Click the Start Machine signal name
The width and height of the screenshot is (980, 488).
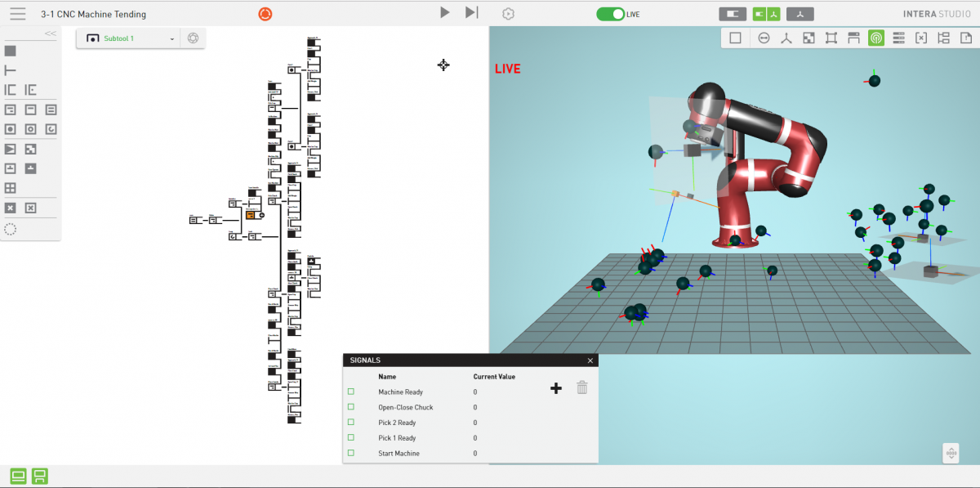(x=399, y=454)
